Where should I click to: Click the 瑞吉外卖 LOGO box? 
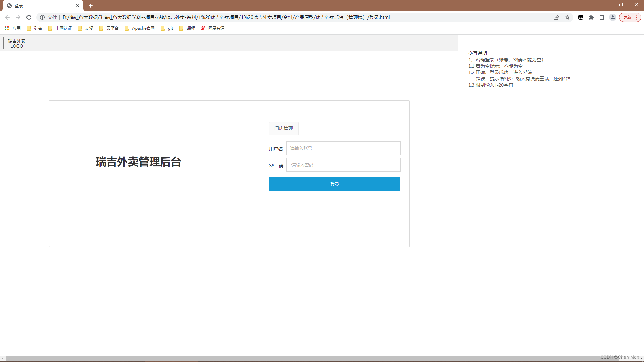(17, 43)
